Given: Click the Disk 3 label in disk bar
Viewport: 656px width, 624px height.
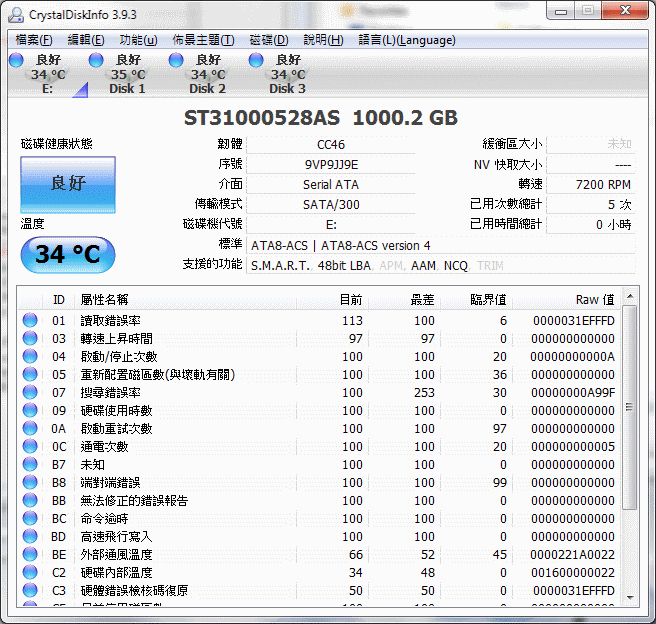Looking at the screenshot, I should [x=287, y=89].
